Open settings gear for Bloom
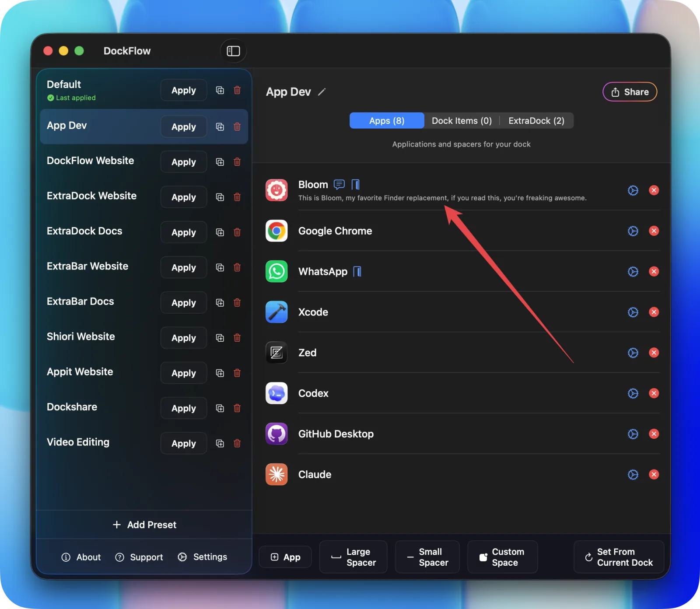 pyautogui.click(x=633, y=190)
